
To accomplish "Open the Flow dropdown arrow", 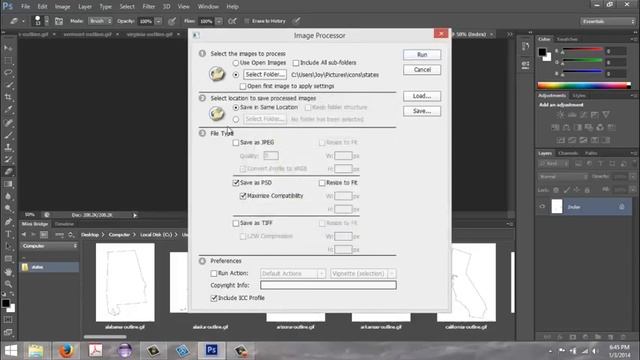I will click(219, 21).
